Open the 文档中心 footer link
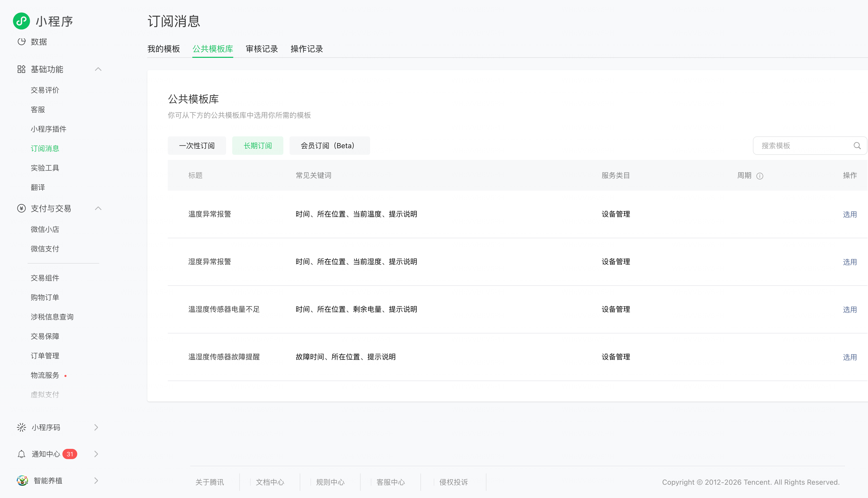The image size is (868, 498). [x=270, y=482]
